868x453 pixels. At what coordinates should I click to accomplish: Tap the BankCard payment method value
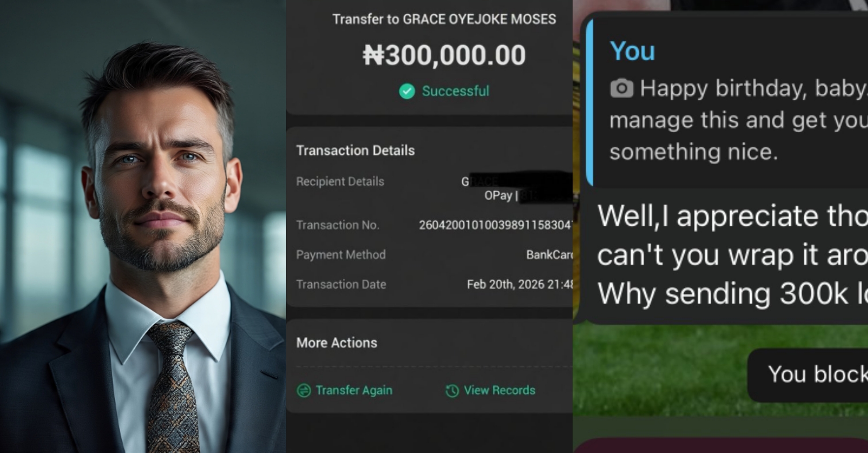click(549, 254)
